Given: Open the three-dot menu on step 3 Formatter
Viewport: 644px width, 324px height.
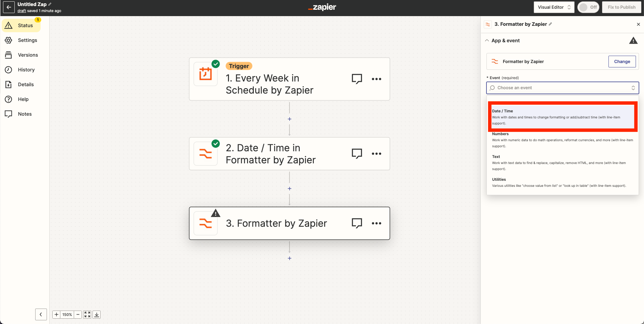Looking at the screenshot, I should 376,223.
